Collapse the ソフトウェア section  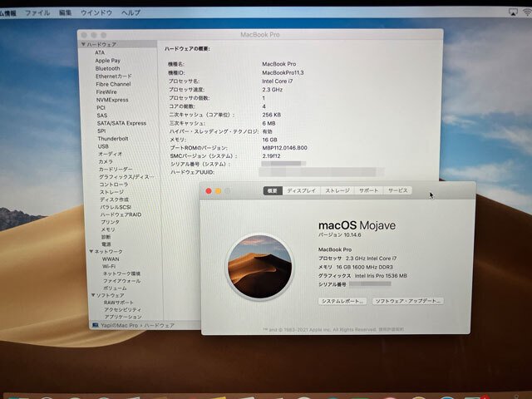click(93, 295)
